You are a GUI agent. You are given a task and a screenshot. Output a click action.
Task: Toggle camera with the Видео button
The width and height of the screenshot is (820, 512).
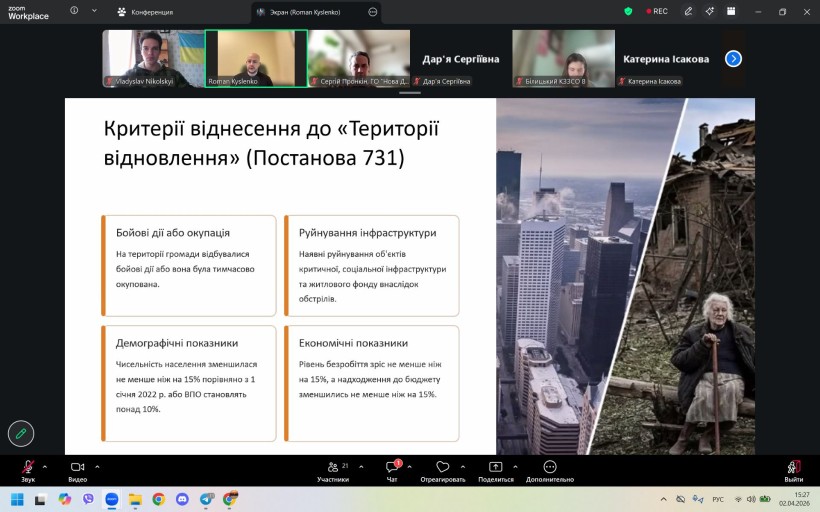pyautogui.click(x=77, y=470)
